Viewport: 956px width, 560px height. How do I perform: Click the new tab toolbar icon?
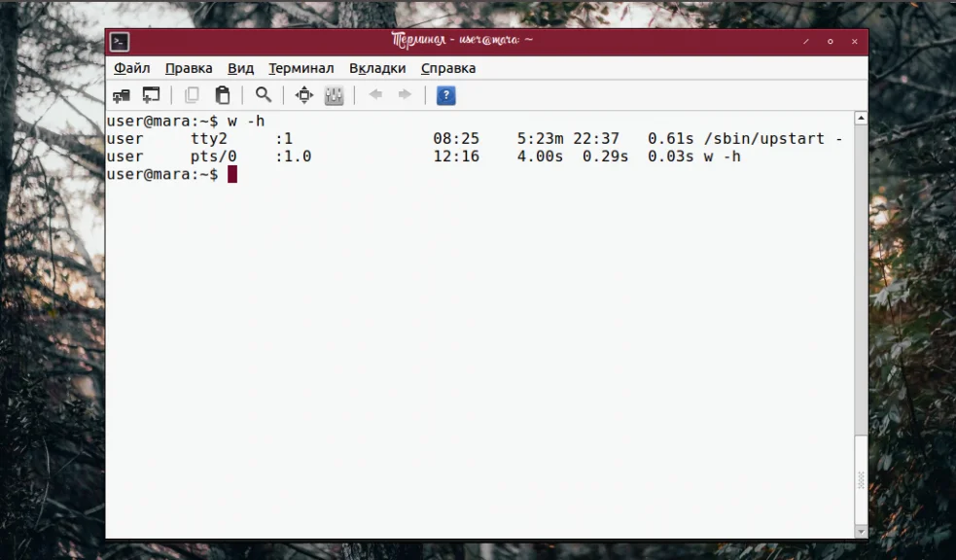122,95
